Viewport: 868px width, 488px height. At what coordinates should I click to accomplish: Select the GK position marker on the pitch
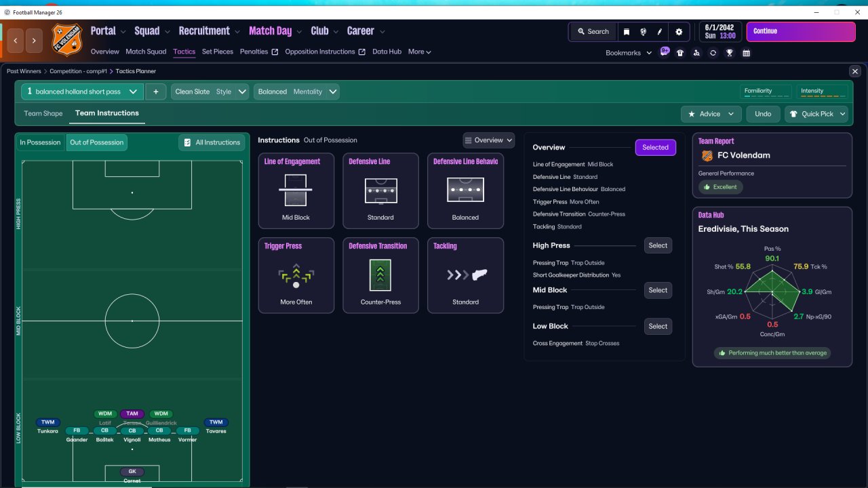(132, 472)
